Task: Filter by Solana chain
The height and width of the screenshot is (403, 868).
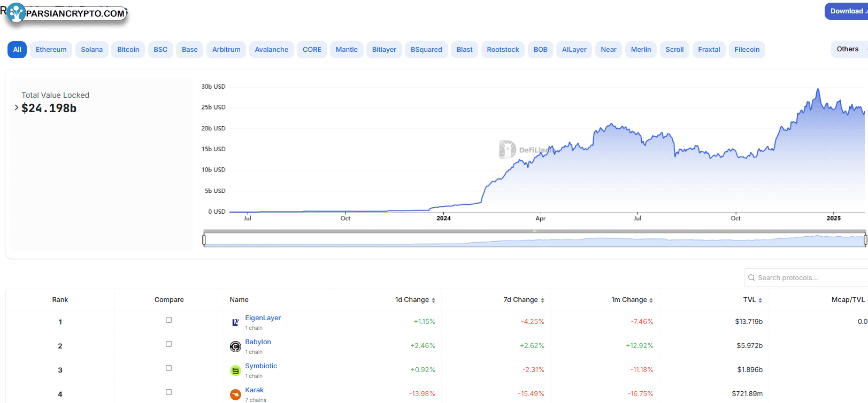Action: pyautogui.click(x=92, y=50)
